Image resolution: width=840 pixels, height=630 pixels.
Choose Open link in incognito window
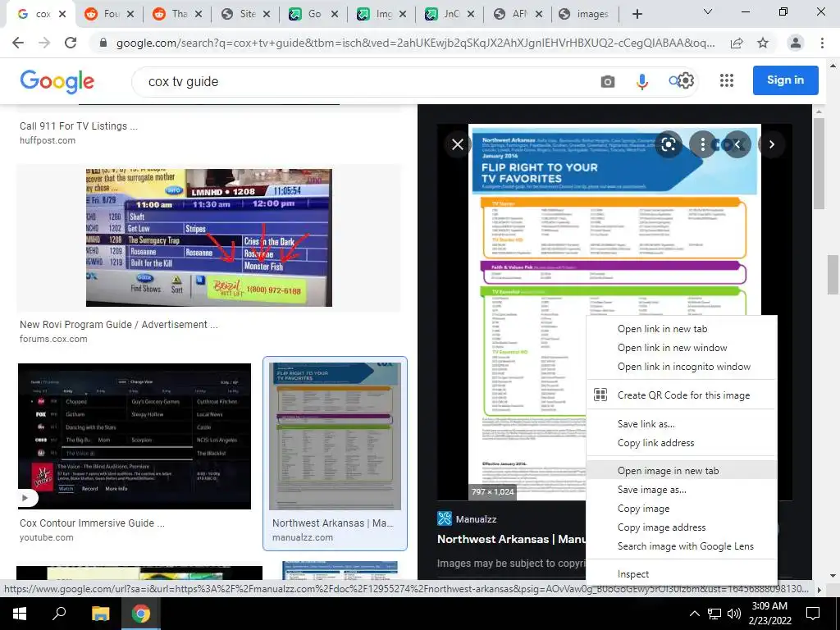[x=682, y=367]
